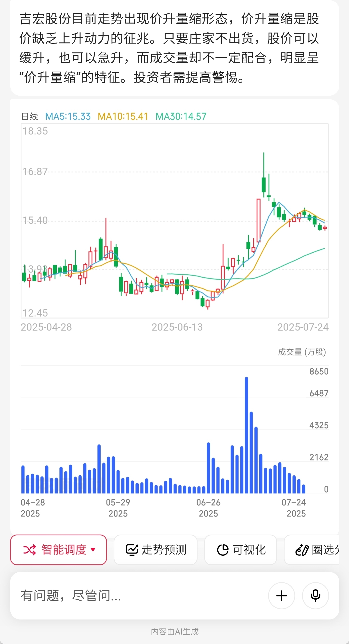
Task: Tap the pie chart icon in 可视化
Action: (223, 550)
